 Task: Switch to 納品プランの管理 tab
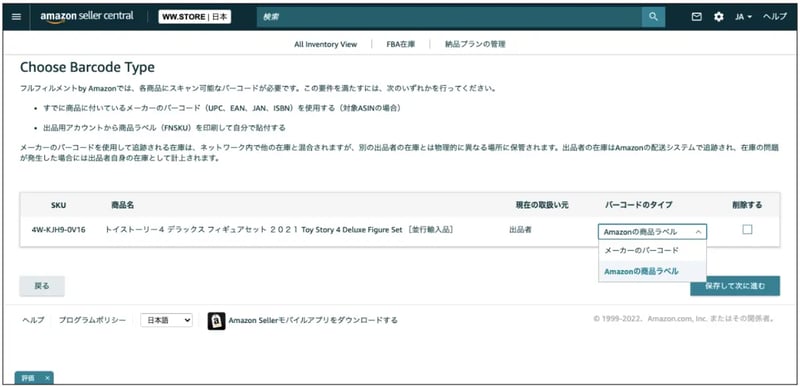point(475,44)
